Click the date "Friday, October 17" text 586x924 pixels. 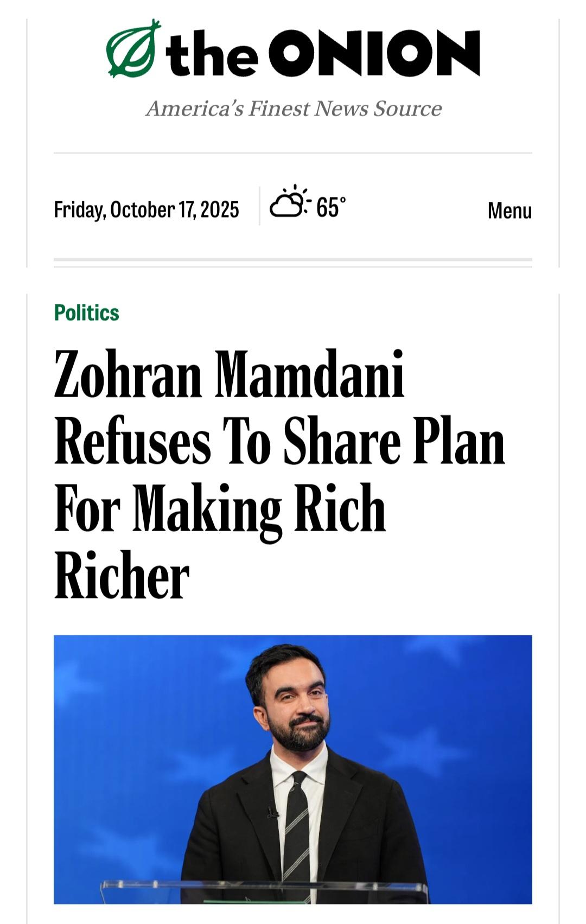(x=125, y=209)
